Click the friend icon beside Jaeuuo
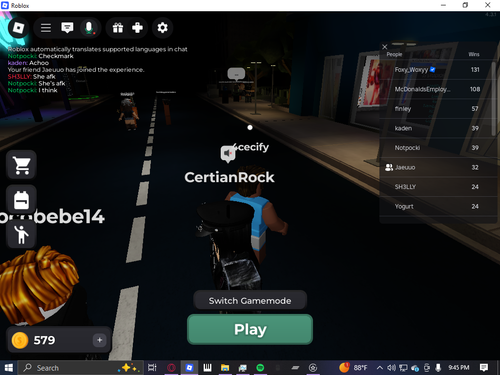The image size is (500, 375). (x=389, y=167)
